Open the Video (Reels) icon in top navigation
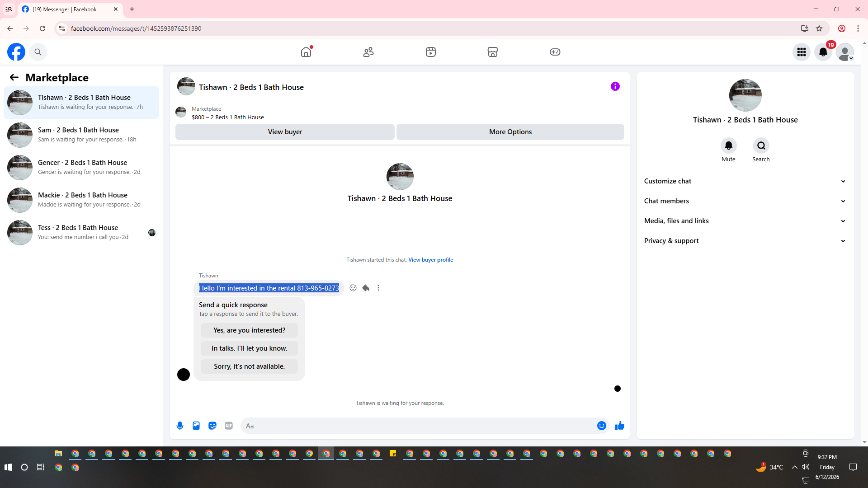This screenshot has height=488, width=868. (x=431, y=52)
